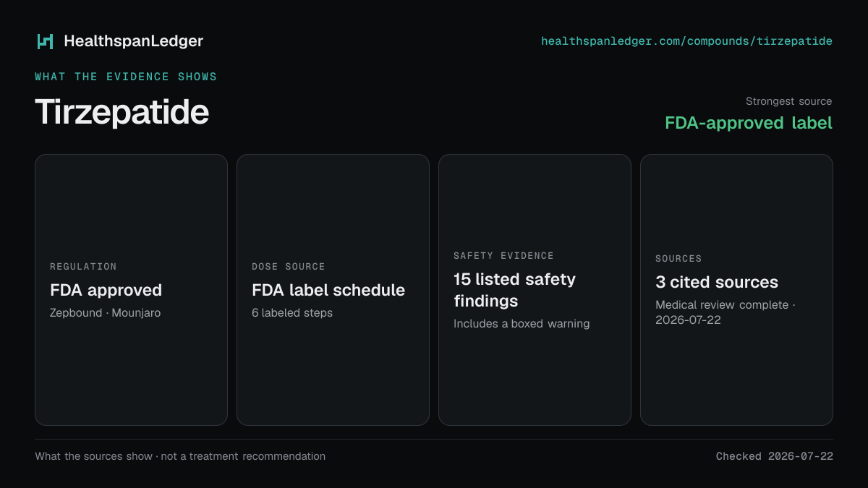868x488 pixels.
Task: Click the "What the evidence shows" label
Action: tap(126, 77)
